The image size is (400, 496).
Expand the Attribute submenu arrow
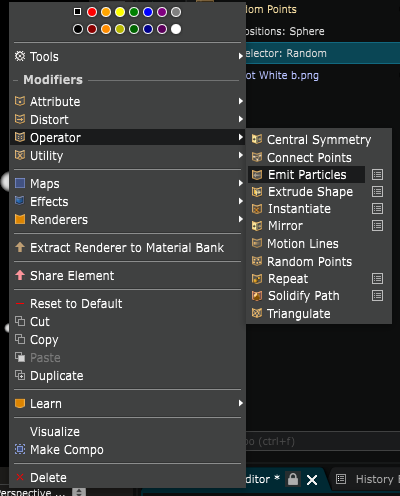tap(241, 101)
